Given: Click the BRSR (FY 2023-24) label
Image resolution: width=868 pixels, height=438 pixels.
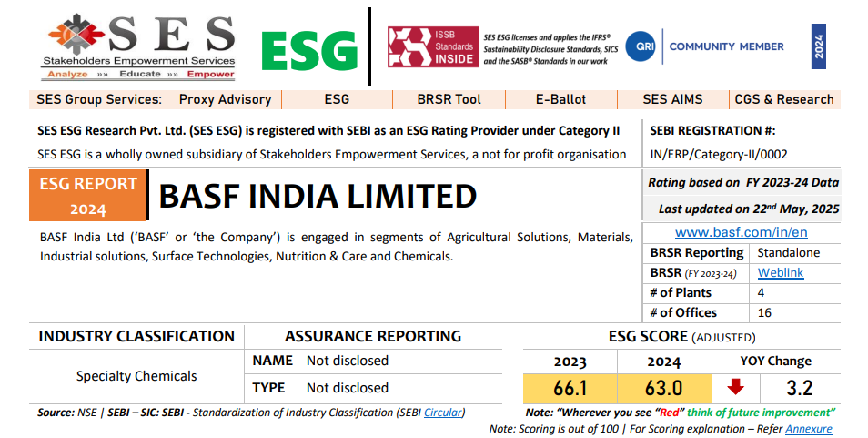Looking at the screenshot, I should click(x=693, y=272).
